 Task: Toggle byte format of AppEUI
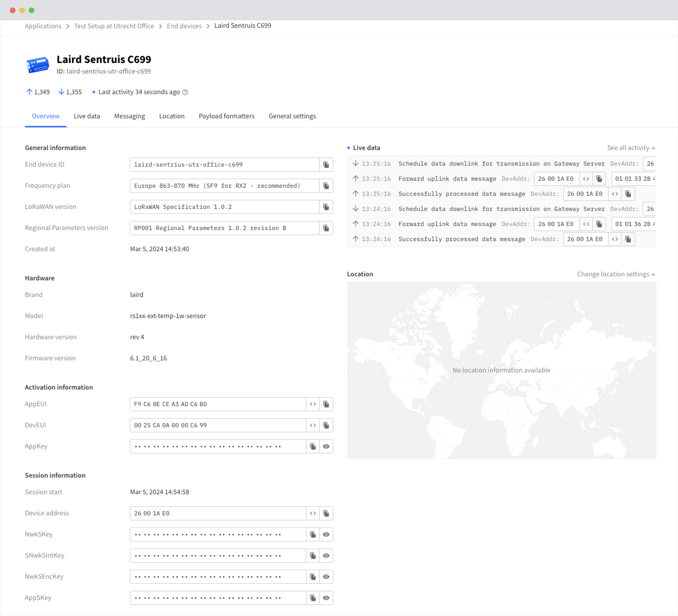point(313,404)
